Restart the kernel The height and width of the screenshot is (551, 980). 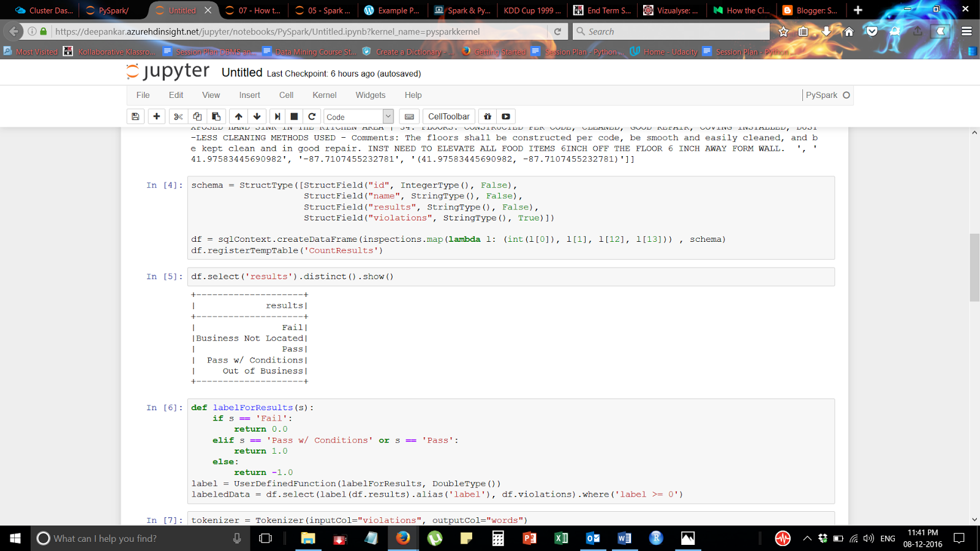[312, 116]
